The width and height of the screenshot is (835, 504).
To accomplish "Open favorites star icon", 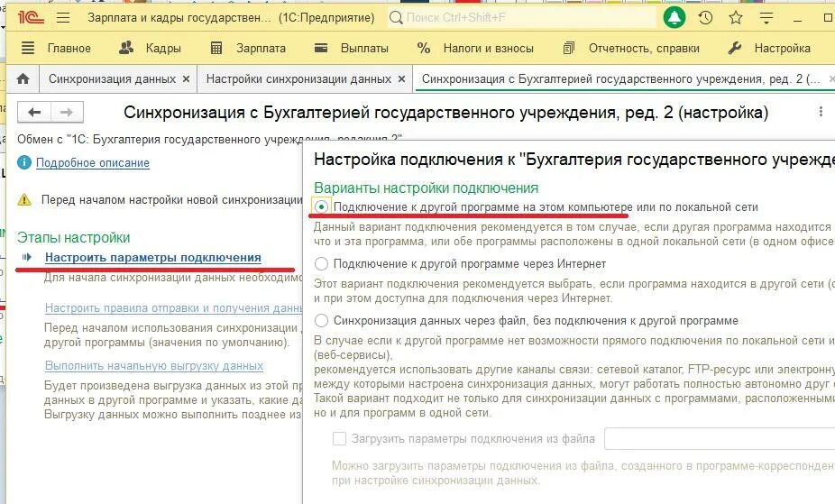I will (x=736, y=17).
